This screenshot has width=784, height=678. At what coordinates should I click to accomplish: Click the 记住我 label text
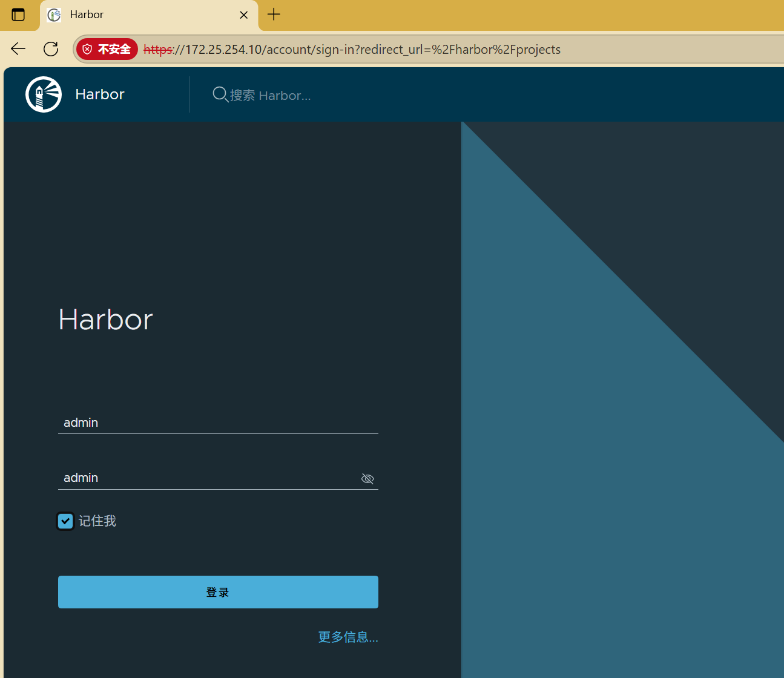pyautogui.click(x=97, y=521)
